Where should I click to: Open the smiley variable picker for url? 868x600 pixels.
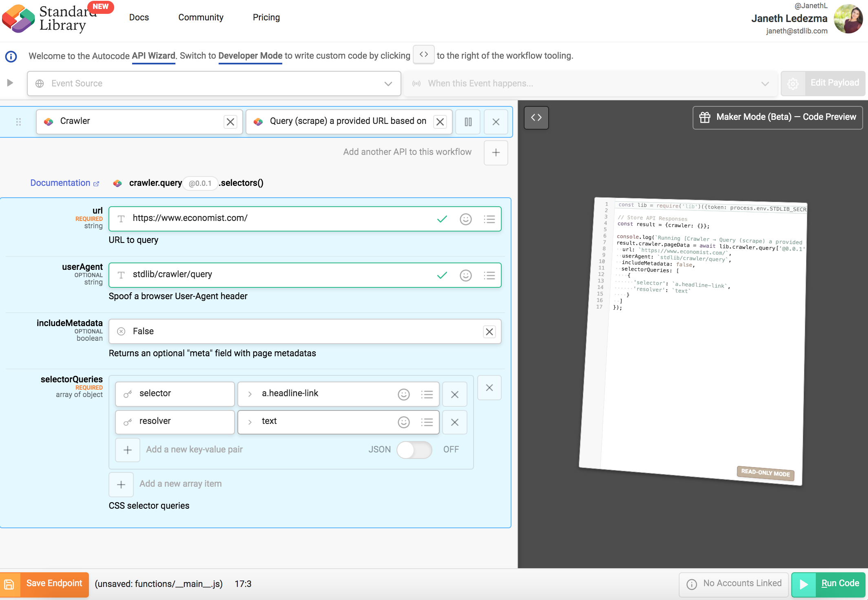click(466, 219)
